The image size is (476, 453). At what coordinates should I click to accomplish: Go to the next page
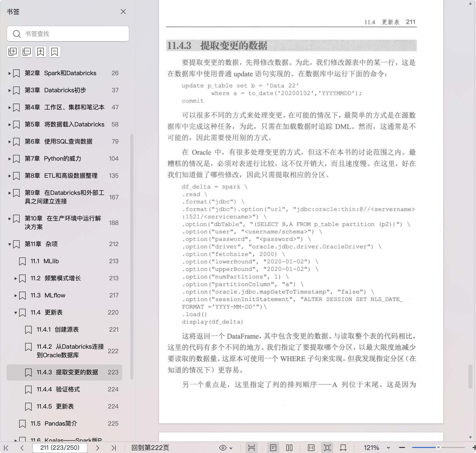(x=98, y=448)
